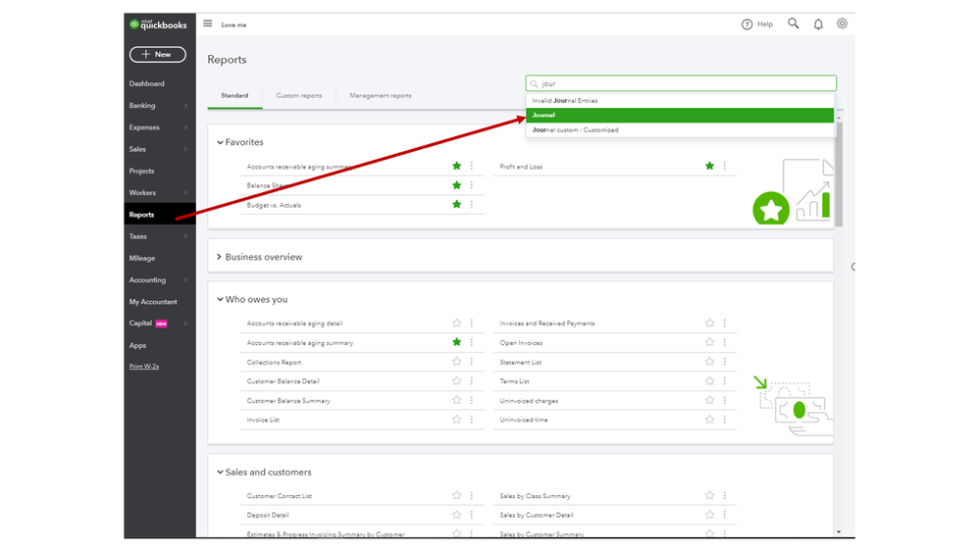The width and height of the screenshot is (980, 551).
Task: Favorite the Collections Report star
Action: 456,362
